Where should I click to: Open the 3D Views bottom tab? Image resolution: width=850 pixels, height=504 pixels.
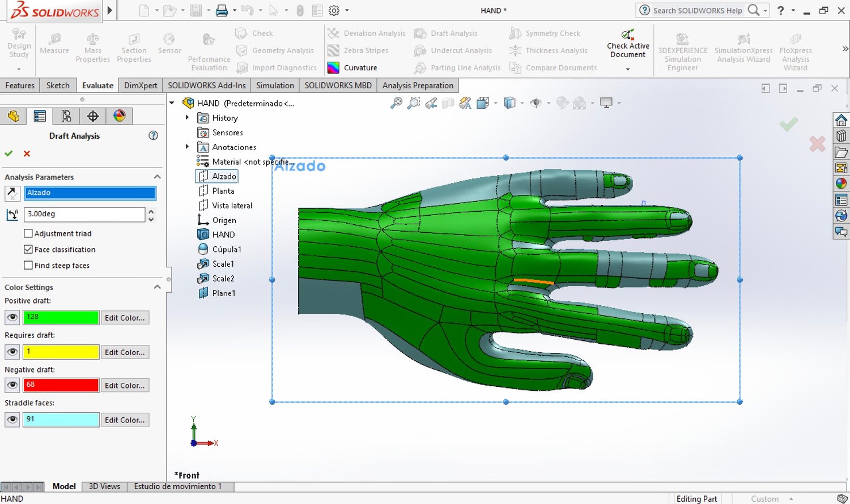pos(104,486)
